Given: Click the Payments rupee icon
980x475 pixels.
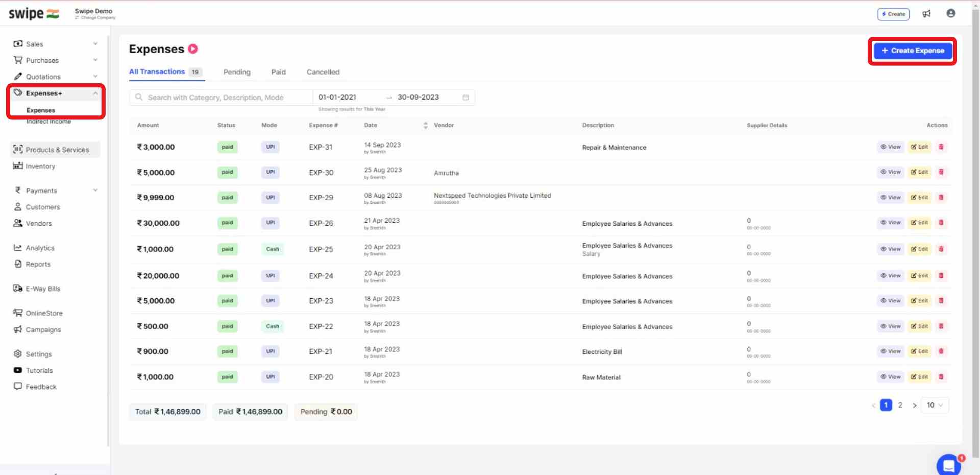Looking at the screenshot, I should [18, 190].
